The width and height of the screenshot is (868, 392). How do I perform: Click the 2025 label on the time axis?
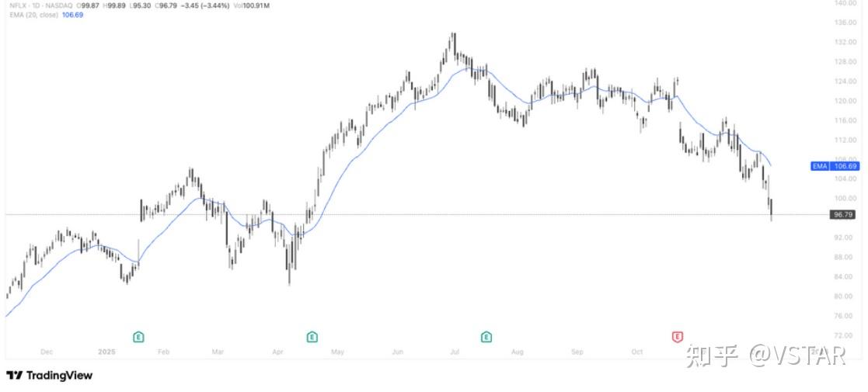click(106, 352)
